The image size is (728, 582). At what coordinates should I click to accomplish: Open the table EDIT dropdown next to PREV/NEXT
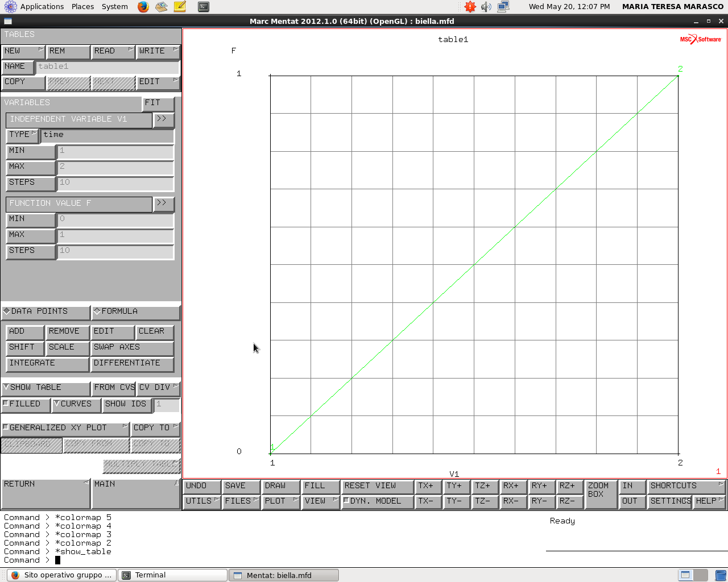159,82
